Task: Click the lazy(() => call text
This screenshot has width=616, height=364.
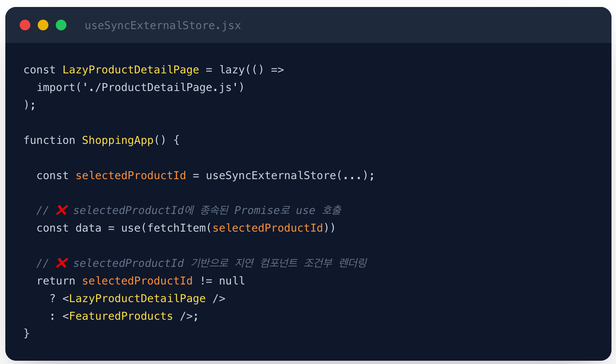Action: pos(252,70)
